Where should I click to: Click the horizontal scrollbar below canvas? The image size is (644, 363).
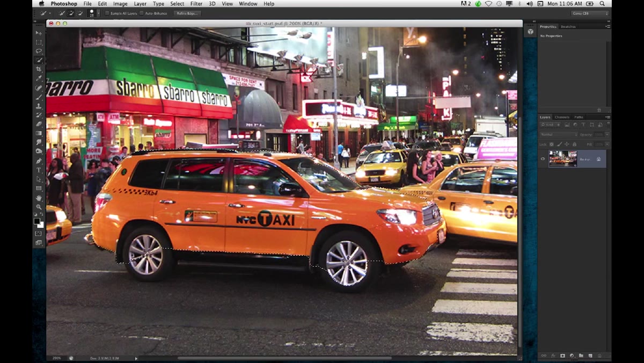(x=284, y=358)
